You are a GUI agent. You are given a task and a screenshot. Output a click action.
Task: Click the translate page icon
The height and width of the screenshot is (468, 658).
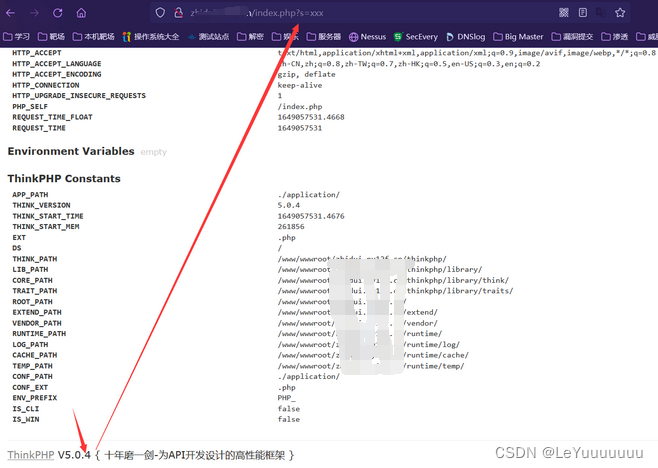tap(601, 13)
